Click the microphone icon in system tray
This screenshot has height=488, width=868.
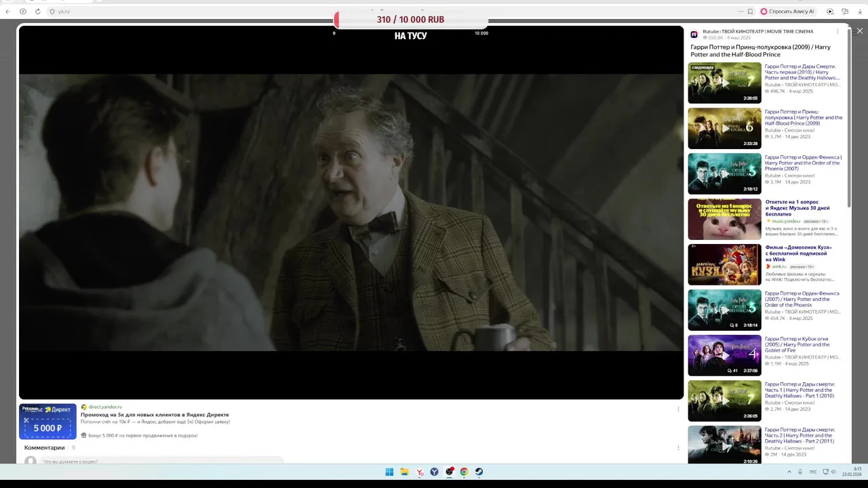tap(800, 472)
